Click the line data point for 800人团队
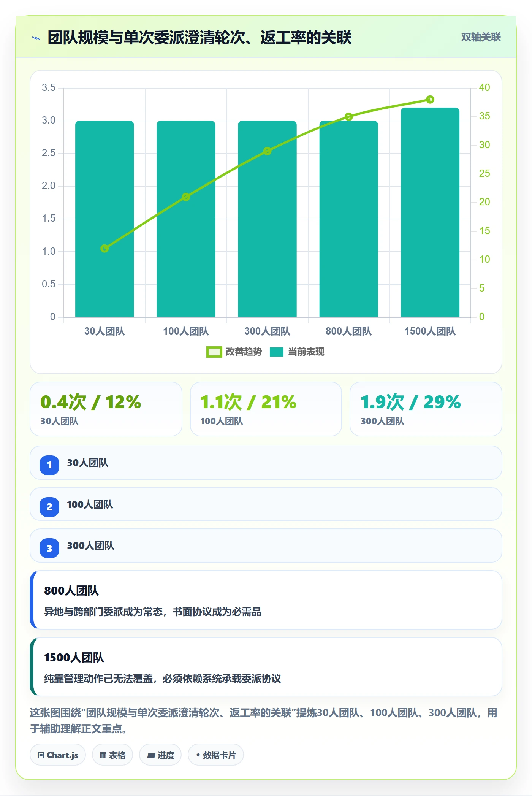Viewport: 532px width, 796px height. pos(349,117)
